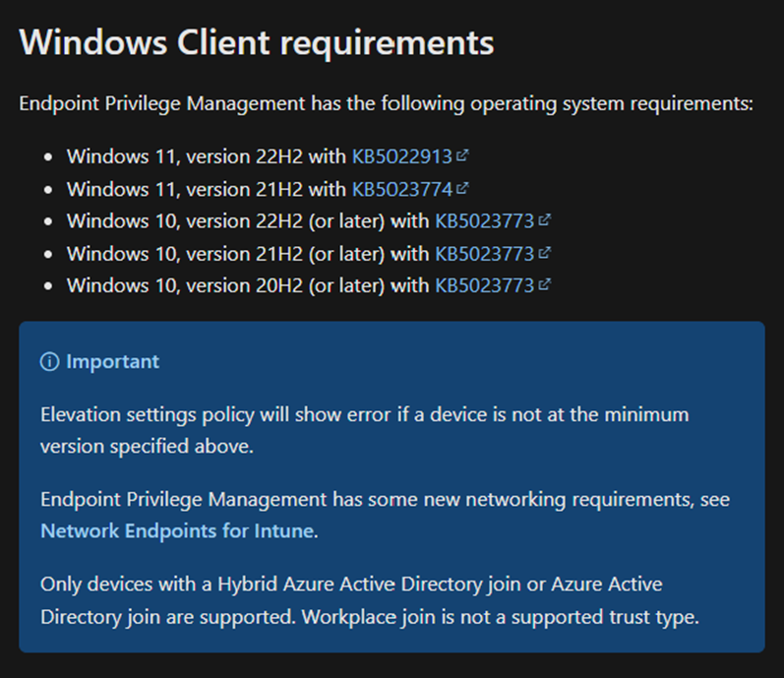Open the KB5023774 link for Windows 11 21H2
Screen dimensions: 784x678
(401, 189)
